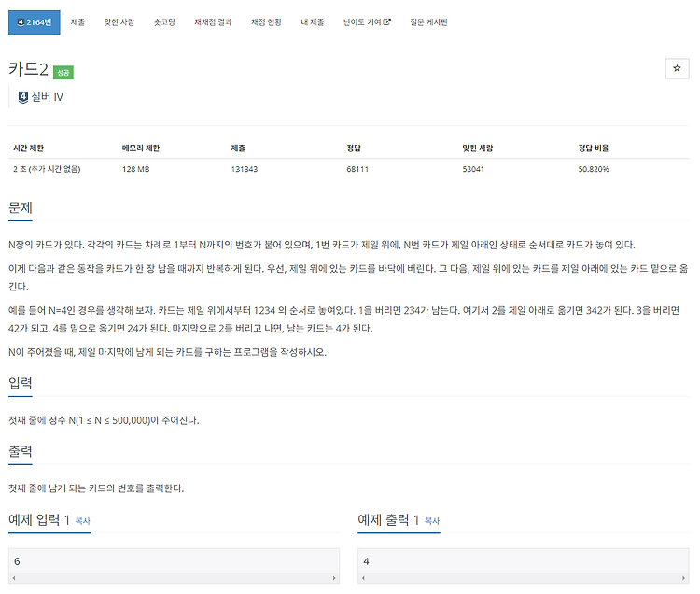Click the 53041 solvers value
This screenshot has height=594, width=700.
pos(473,169)
